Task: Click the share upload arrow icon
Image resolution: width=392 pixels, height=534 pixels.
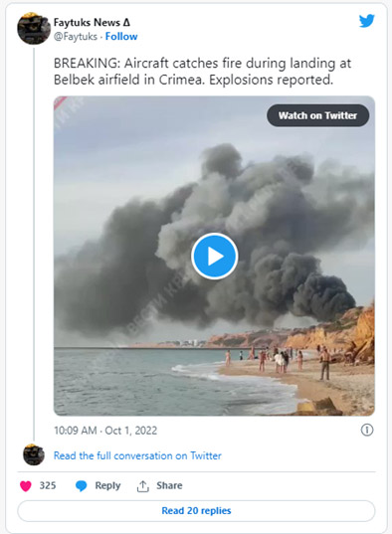Action: pos(143,486)
